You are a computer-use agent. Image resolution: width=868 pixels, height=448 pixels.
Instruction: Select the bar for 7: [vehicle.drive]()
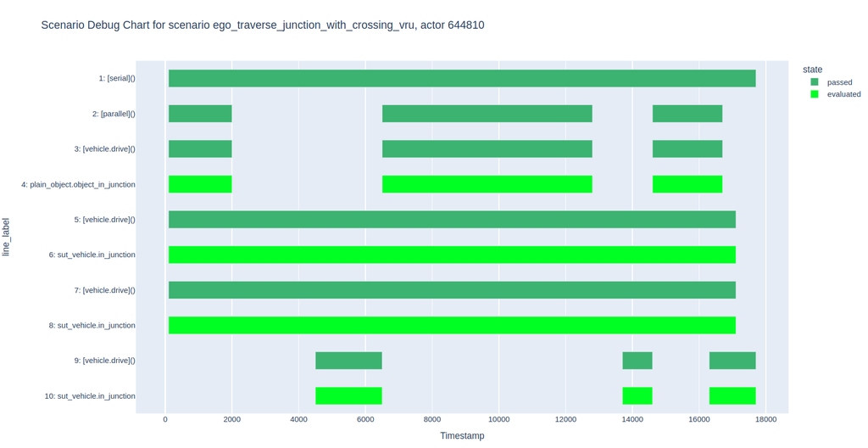pyautogui.click(x=452, y=290)
